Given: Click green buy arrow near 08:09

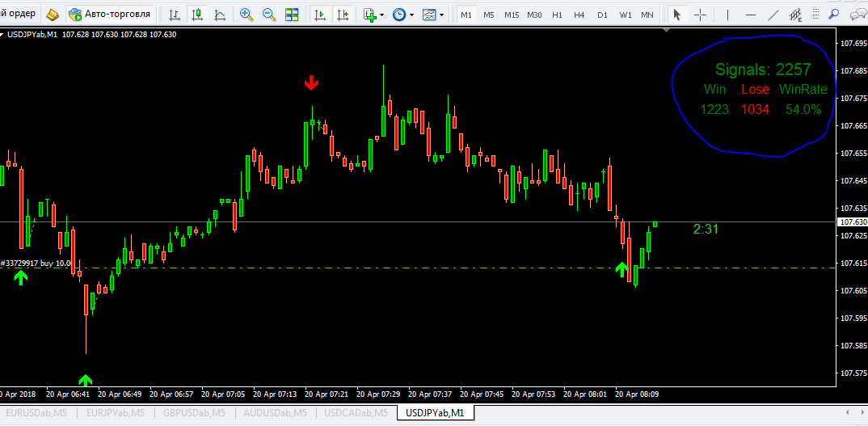Looking at the screenshot, I should click(622, 270).
